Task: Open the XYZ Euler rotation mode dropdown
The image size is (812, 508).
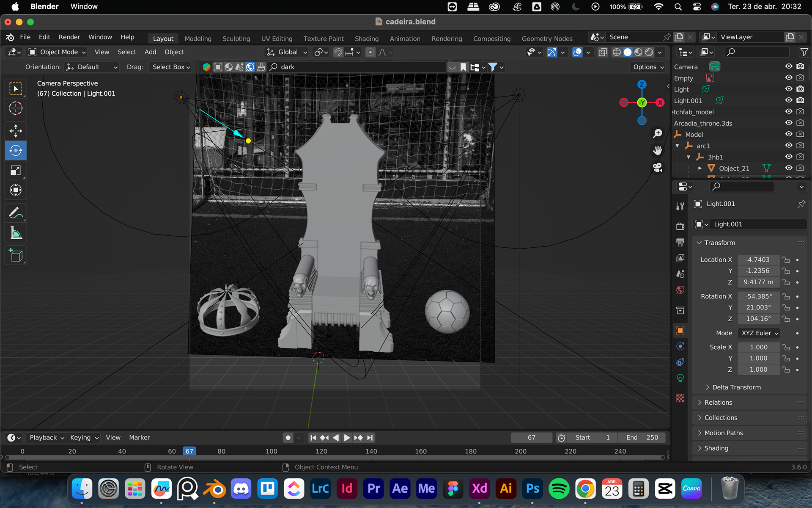Action: (x=759, y=333)
